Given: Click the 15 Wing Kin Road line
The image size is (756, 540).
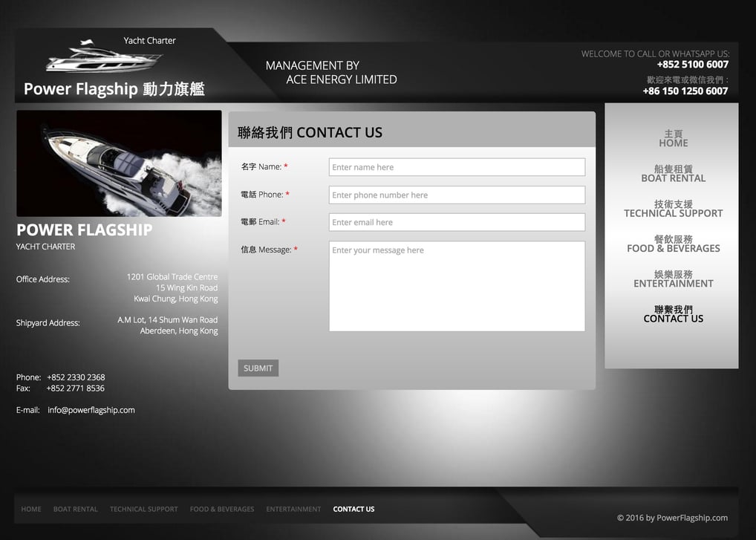Looking at the screenshot, I should [x=186, y=288].
